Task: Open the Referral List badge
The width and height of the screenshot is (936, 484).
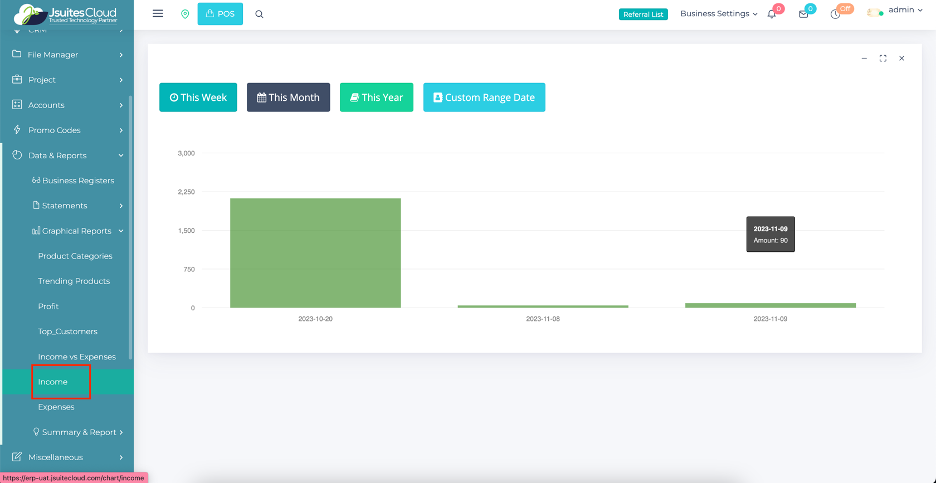Action: tap(643, 14)
